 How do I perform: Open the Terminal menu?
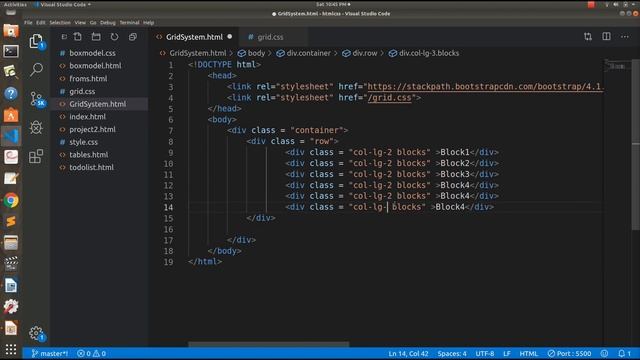(x=129, y=22)
